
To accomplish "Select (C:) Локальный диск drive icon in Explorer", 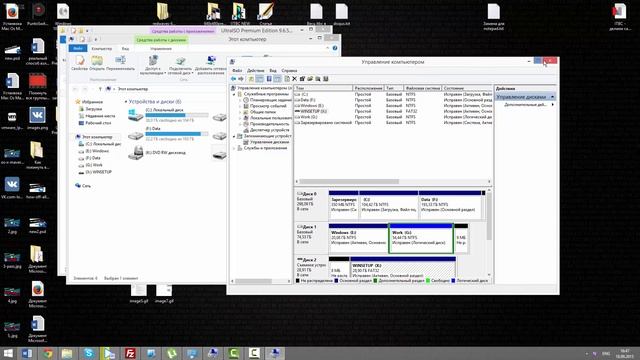I will point(135,115).
